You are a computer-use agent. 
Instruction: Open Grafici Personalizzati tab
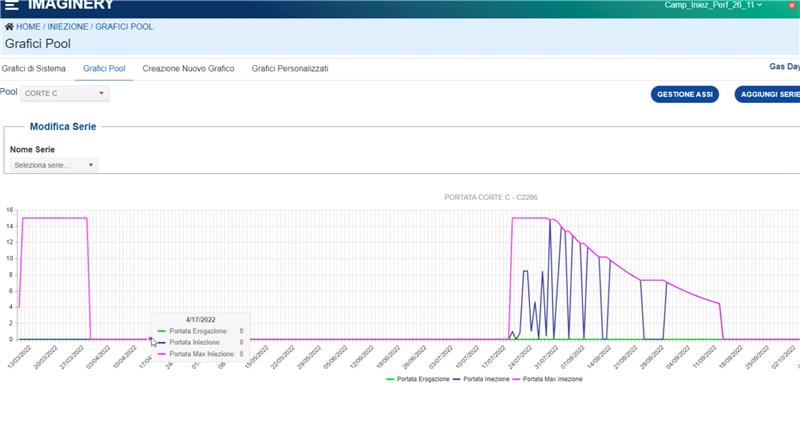pos(290,68)
